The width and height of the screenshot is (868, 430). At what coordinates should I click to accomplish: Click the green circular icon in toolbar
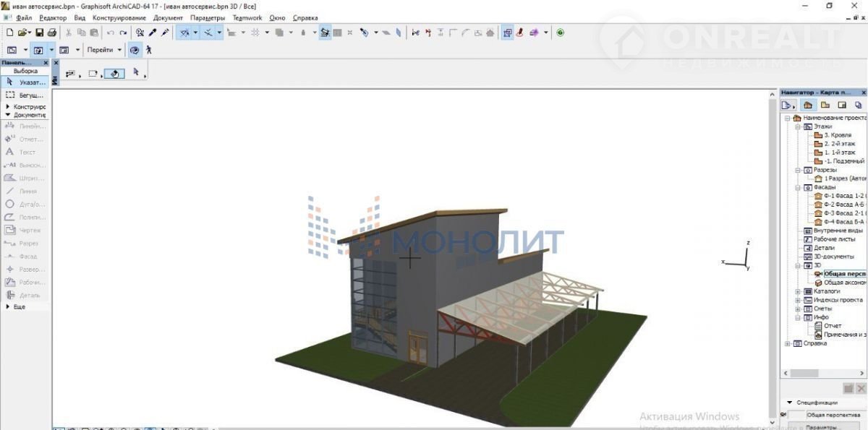pos(561,33)
